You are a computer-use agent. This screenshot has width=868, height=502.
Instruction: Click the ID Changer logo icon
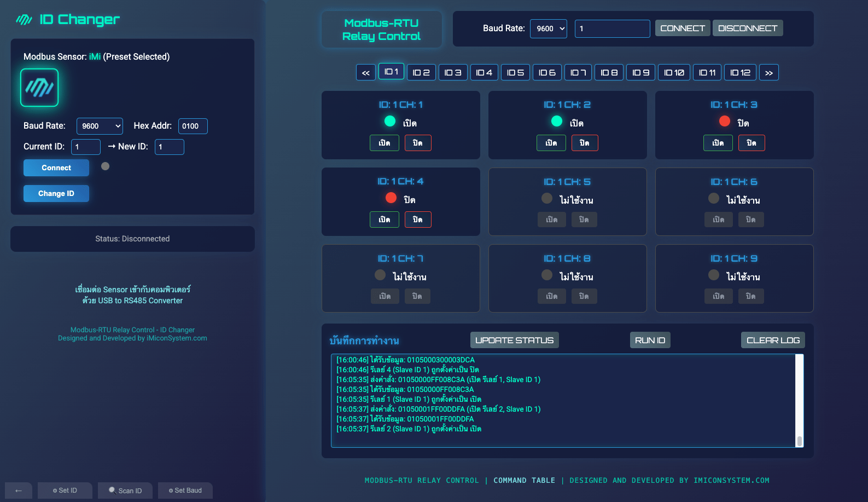[24, 20]
